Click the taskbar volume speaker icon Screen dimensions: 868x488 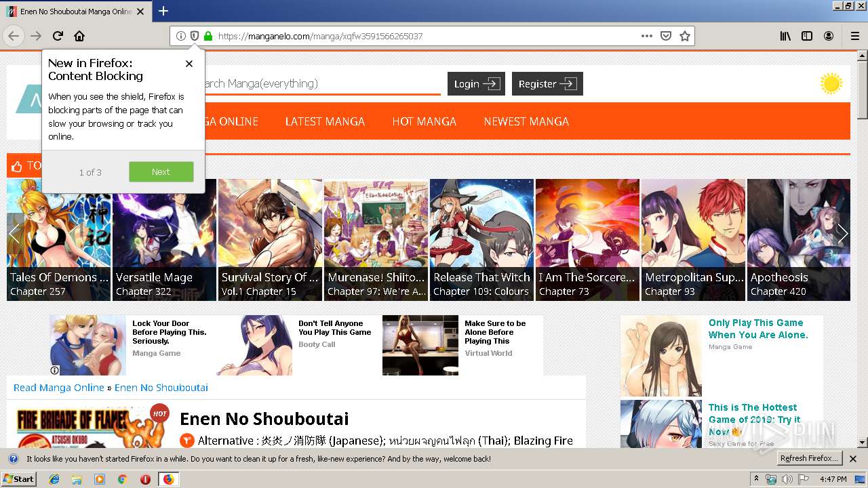787,479
